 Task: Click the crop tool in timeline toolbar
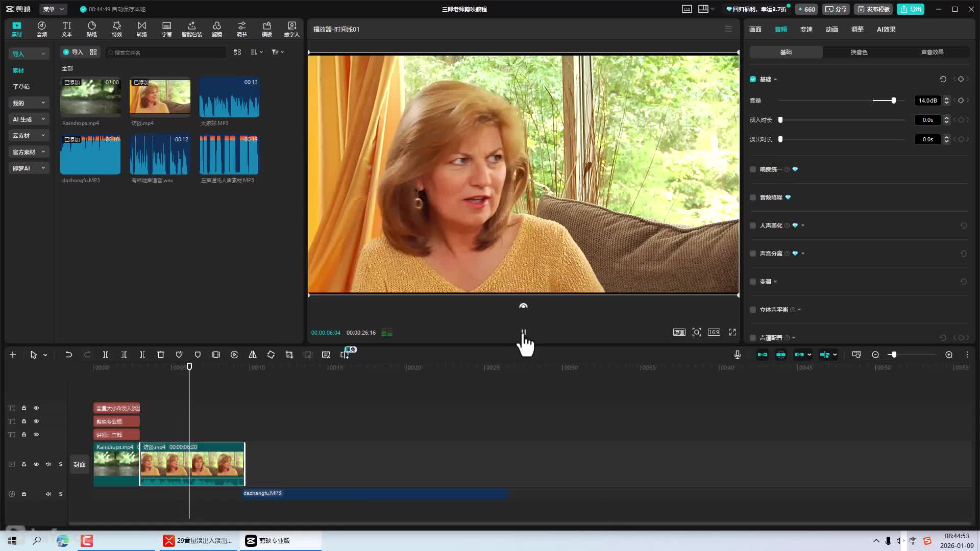pos(289,355)
